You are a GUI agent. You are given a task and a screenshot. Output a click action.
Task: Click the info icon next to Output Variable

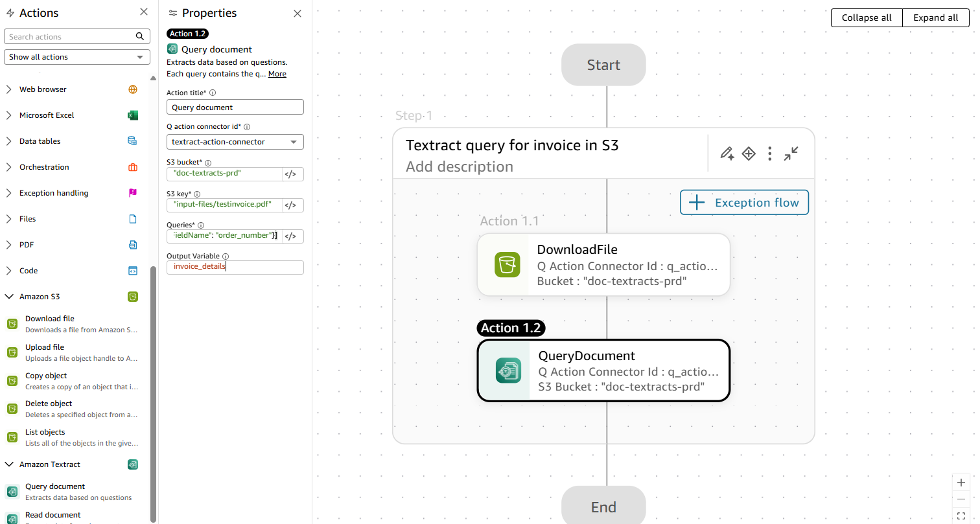(x=226, y=256)
